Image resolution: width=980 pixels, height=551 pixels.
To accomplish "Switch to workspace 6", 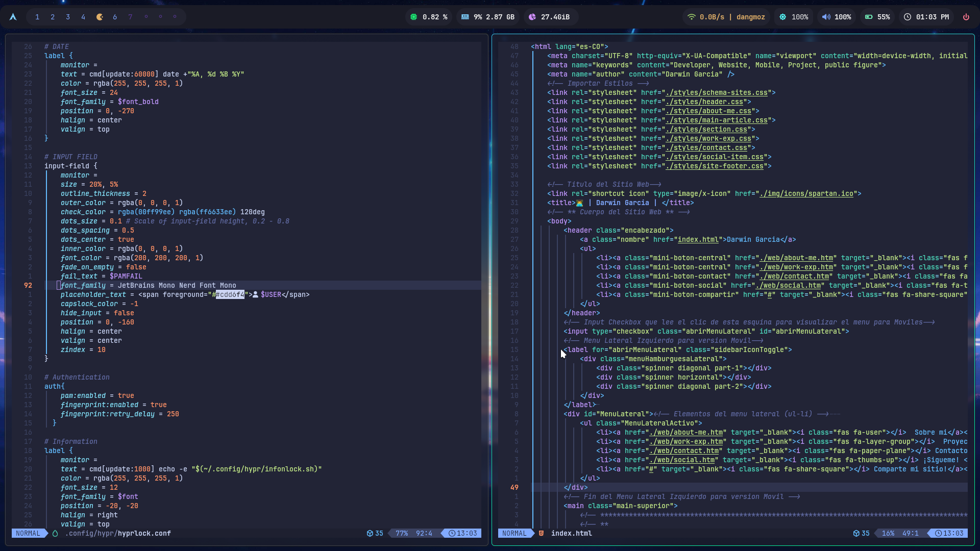I will pyautogui.click(x=115, y=17).
